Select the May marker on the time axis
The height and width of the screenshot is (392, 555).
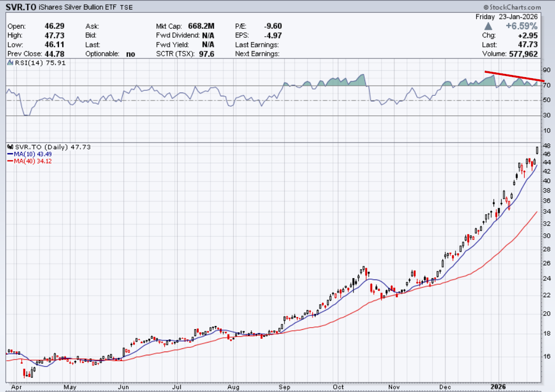click(70, 387)
